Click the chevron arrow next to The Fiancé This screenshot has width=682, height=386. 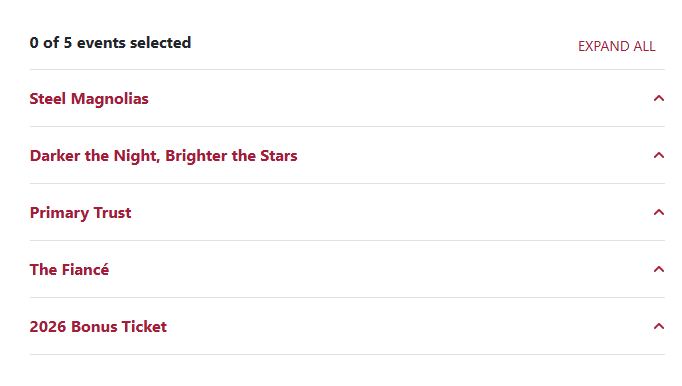click(x=659, y=269)
